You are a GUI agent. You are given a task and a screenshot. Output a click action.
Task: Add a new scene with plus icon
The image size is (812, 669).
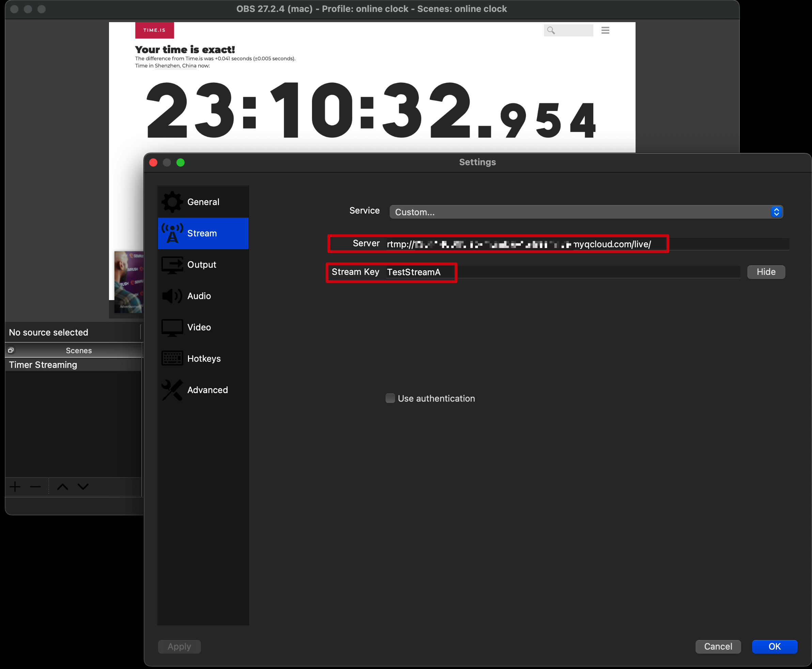[x=15, y=487]
